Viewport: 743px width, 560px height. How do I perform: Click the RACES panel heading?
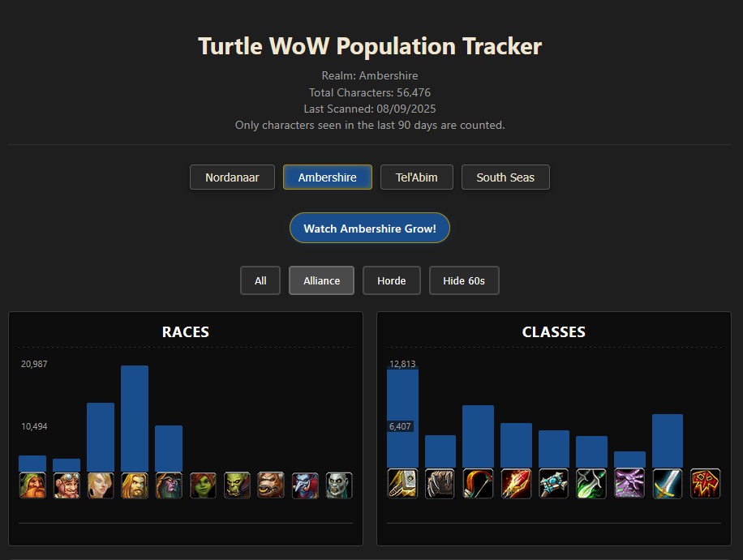(x=186, y=331)
